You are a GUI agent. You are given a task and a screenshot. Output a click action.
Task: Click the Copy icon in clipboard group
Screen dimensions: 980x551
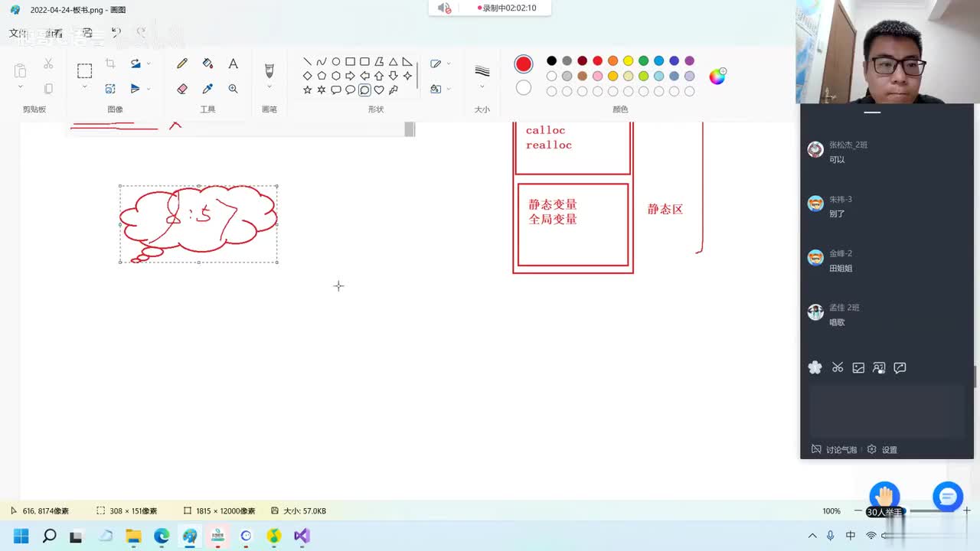(x=48, y=89)
